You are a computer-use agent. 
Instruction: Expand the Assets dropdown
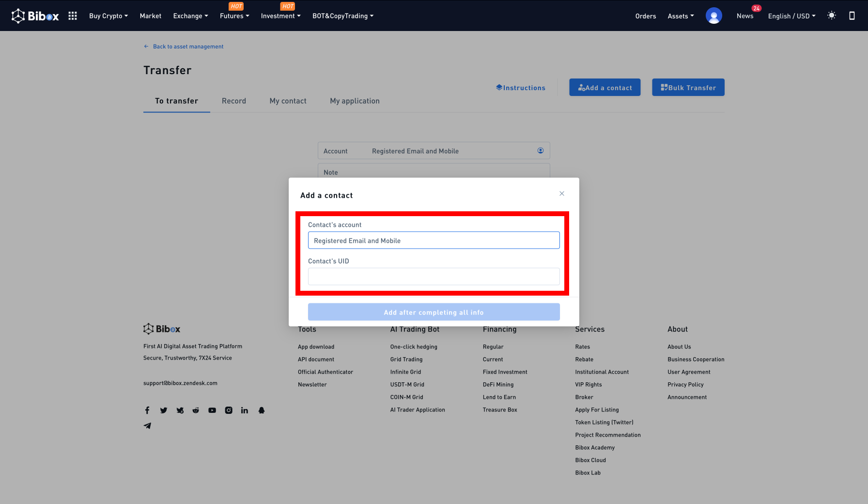tap(681, 16)
